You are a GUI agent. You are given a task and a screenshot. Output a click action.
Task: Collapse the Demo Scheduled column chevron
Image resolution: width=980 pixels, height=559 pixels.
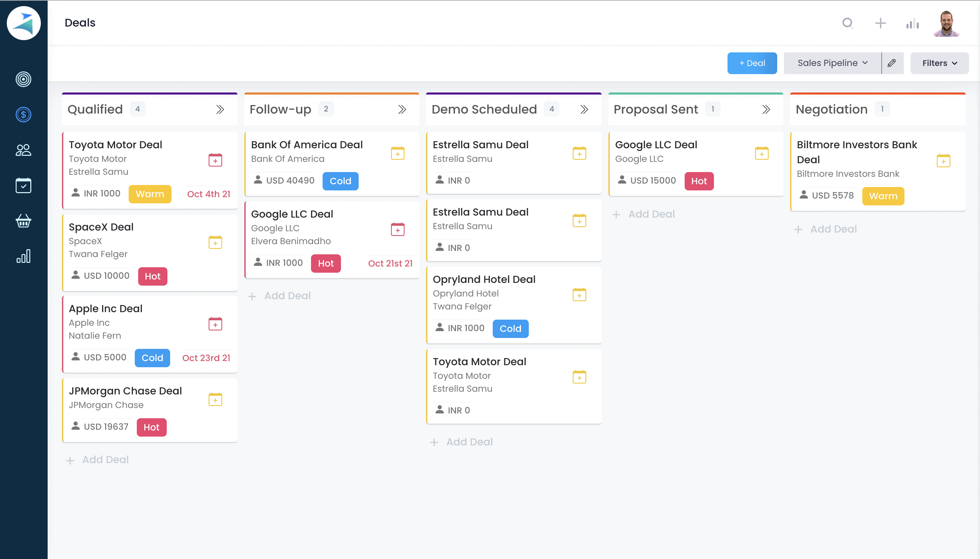pos(584,109)
